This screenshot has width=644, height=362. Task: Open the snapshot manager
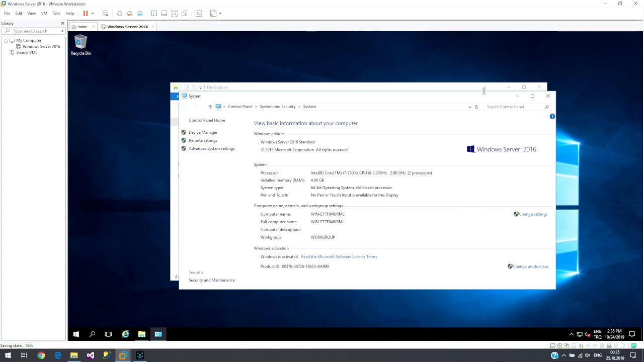(x=140, y=14)
